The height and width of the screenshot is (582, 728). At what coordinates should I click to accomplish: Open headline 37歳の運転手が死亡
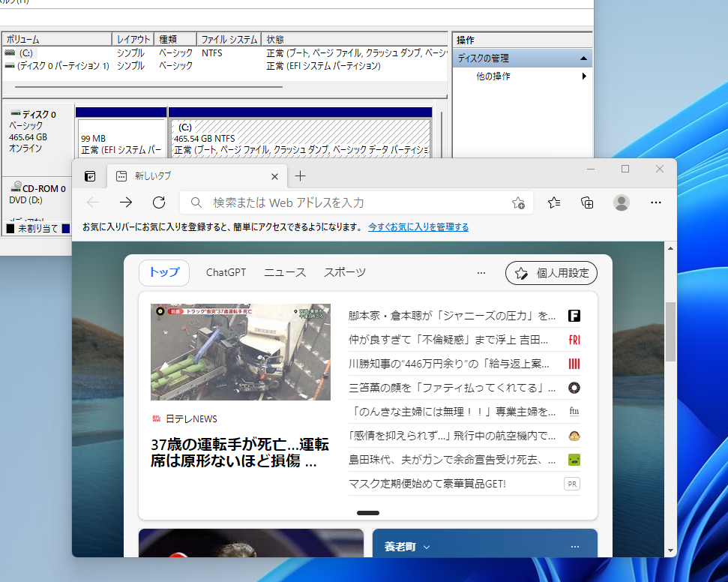click(x=240, y=453)
